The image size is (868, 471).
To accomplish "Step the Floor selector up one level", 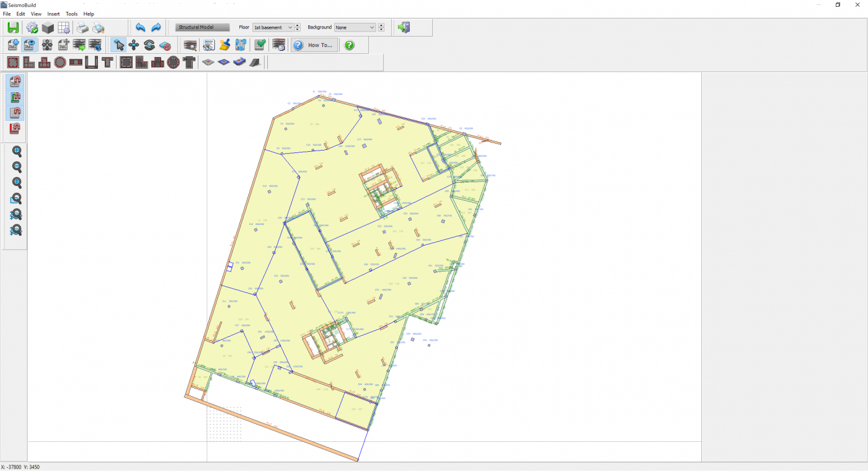I will (298, 25).
